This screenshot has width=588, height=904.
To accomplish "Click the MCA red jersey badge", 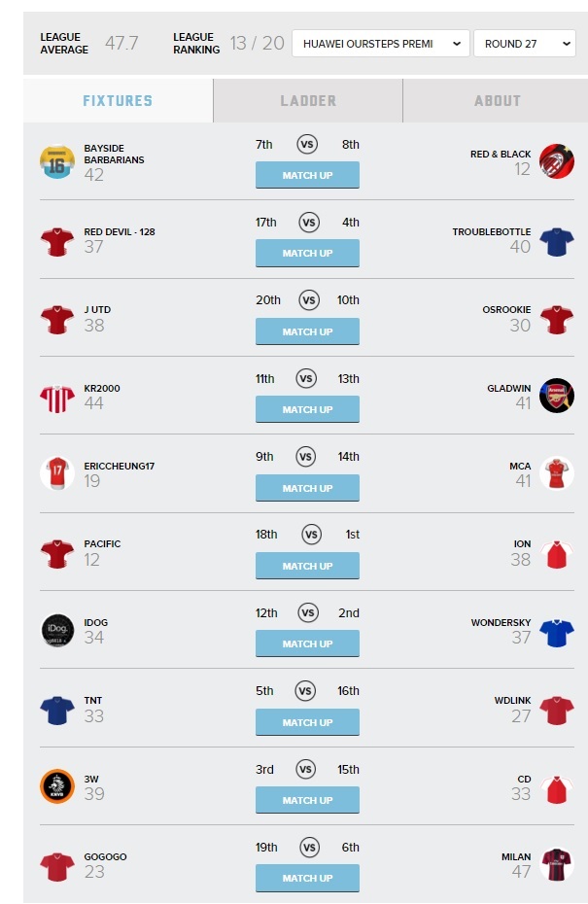I will pyautogui.click(x=556, y=473).
